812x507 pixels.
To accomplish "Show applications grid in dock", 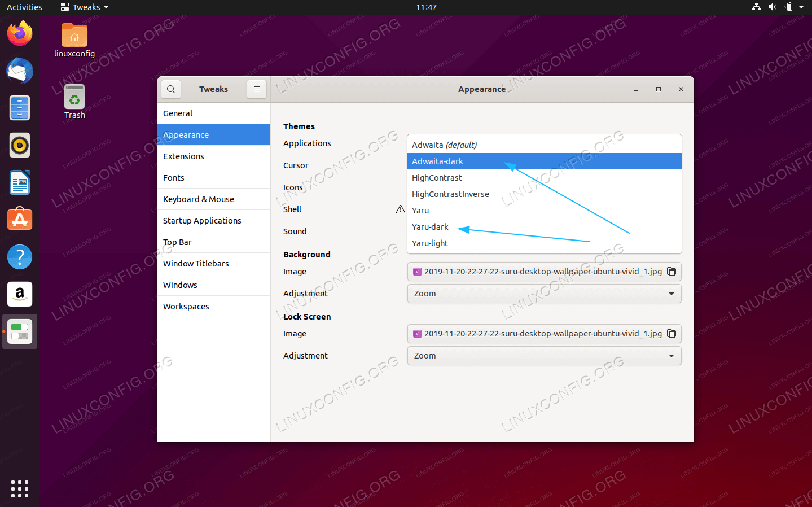I will [x=20, y=489].
